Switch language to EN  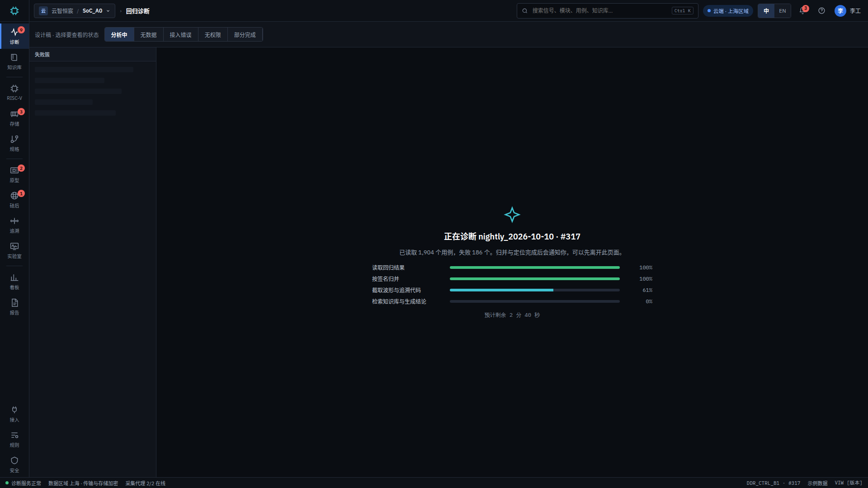pyautogui.click(x=783, y=11)
